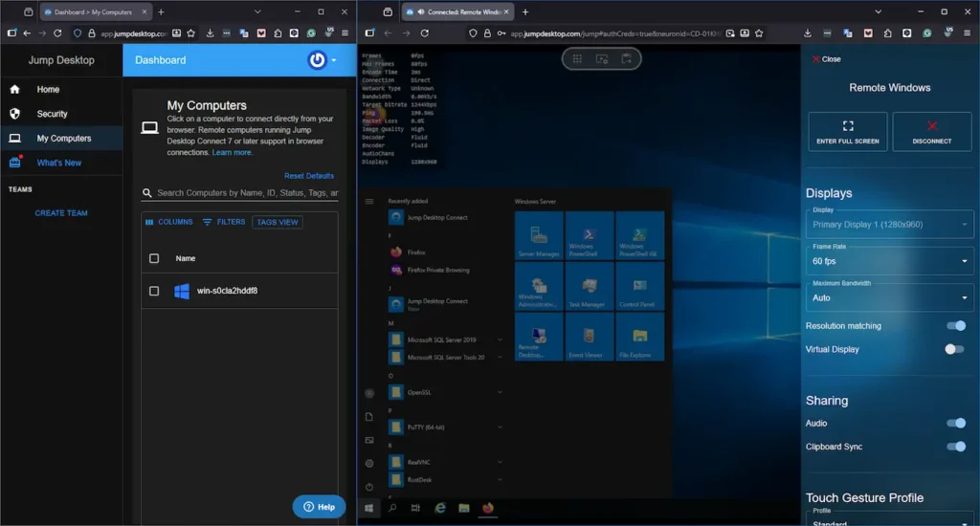The width and height of the screenshot is (980, 526).
Task: Open the FILTERS options
Action: click(224, 222)
